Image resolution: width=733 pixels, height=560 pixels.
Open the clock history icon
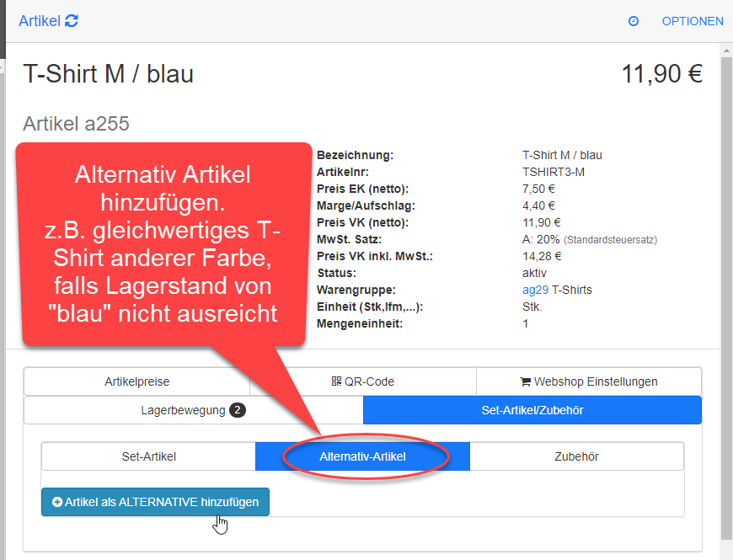coord(634,21)
